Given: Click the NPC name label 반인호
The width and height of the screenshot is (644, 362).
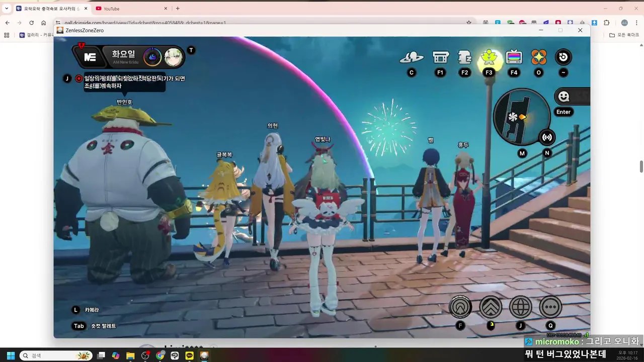Looking at the screenshot, I should (x=124, y=102).
